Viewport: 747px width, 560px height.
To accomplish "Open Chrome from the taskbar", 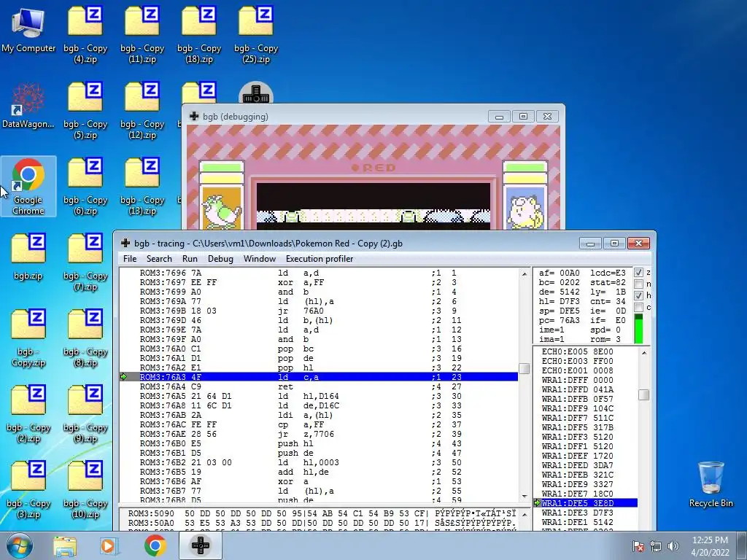I will (155, 545).
